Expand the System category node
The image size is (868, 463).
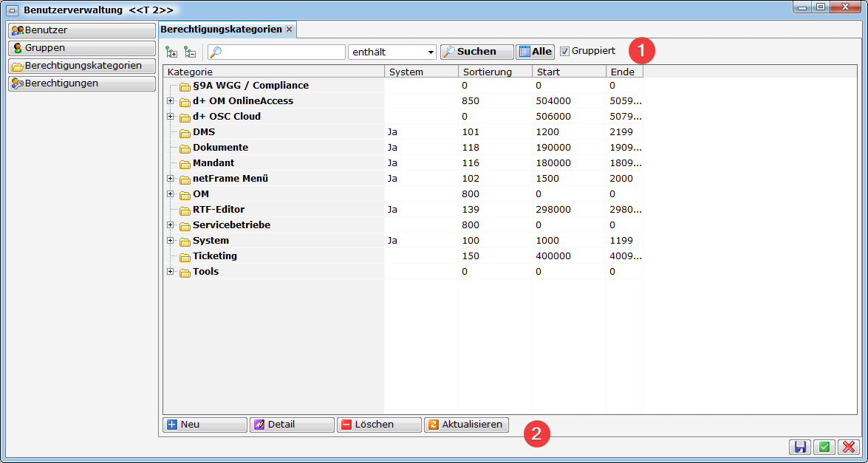coord(170,241)
